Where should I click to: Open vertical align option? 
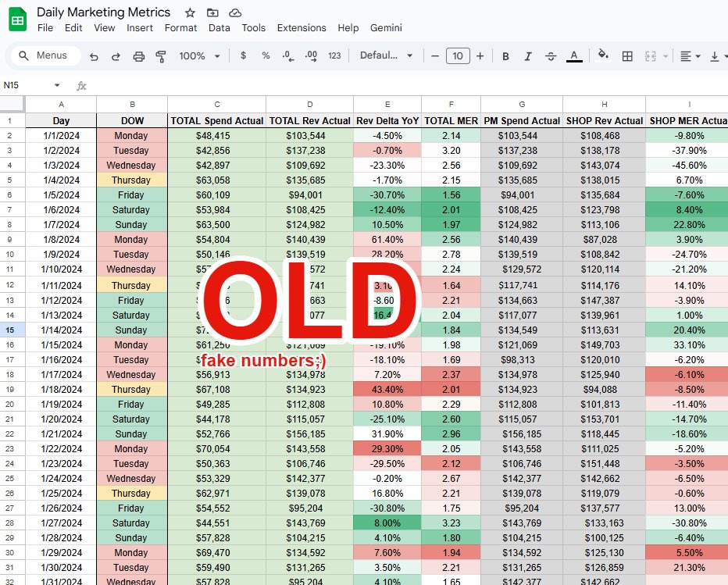(x=715, y=56)
